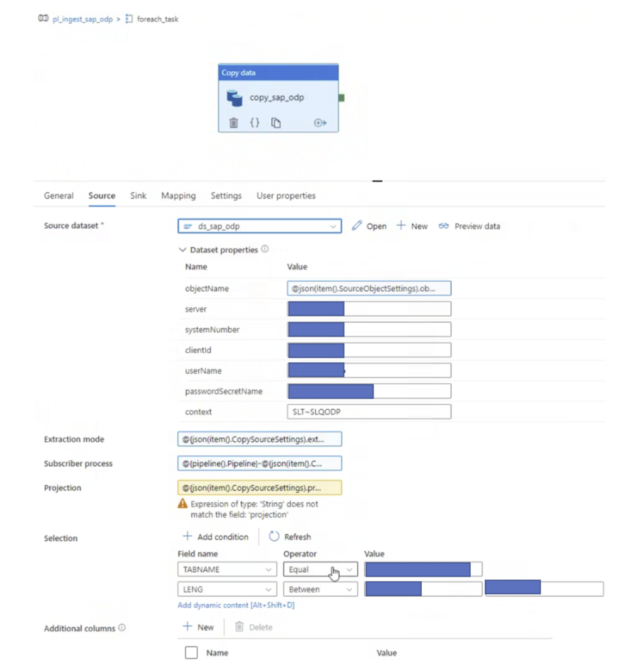Click the Dataset properties info icon

(x=265, y=249)
